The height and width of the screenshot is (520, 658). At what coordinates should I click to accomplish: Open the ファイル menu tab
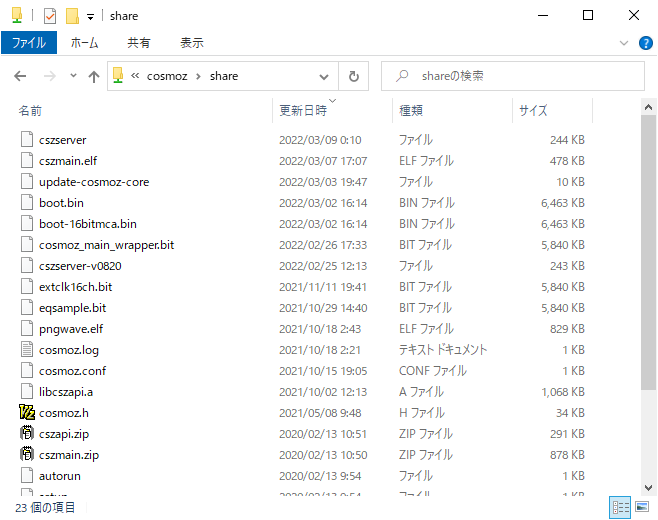coord(29,43)
